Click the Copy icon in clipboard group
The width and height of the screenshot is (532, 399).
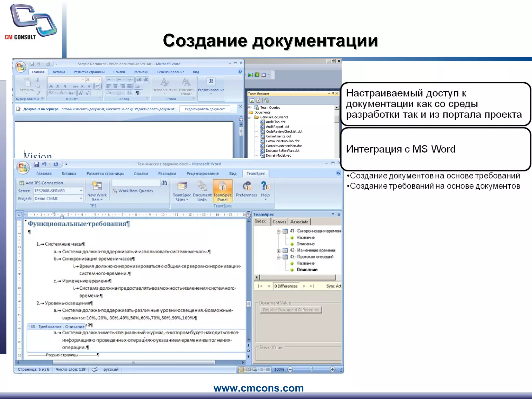click(x=38, y=86)
